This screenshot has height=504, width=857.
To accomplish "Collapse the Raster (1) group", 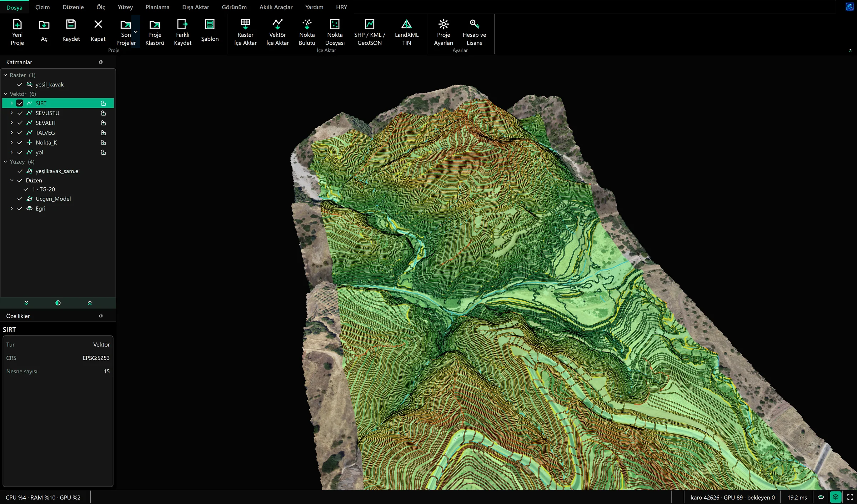I will click(5, 75).
